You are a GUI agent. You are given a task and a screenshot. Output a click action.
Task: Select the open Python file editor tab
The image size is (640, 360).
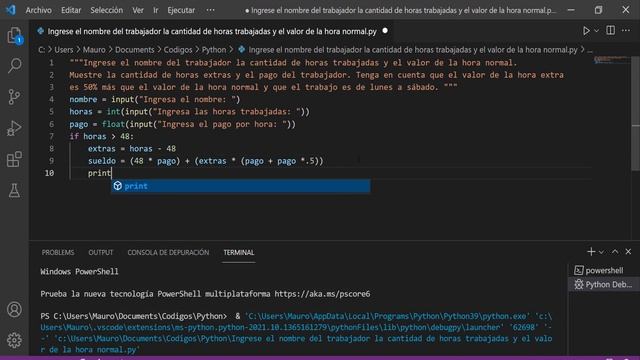(x=212, y=31)
